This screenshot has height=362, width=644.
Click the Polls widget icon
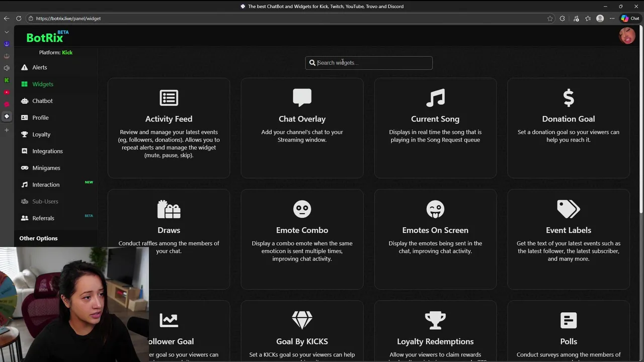569,320
